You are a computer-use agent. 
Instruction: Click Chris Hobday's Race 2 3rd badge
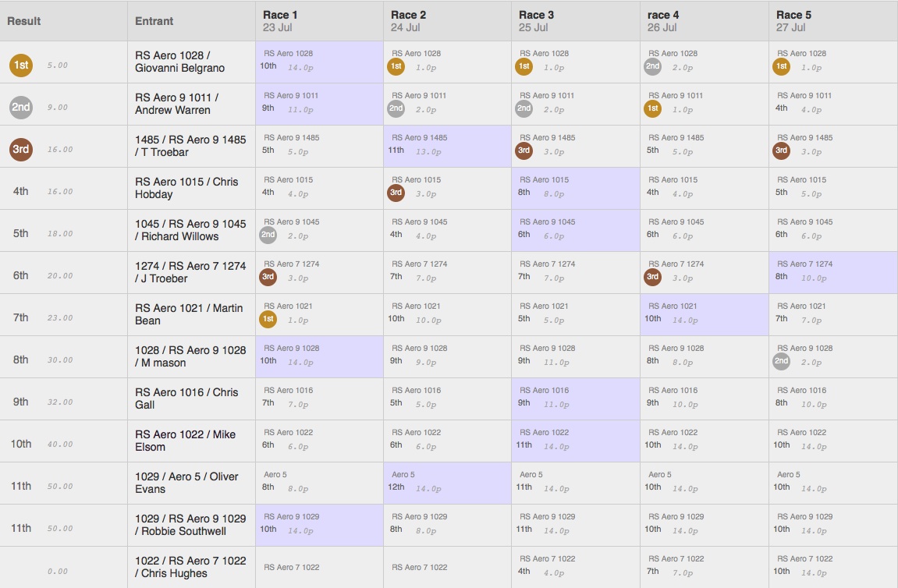pos(396,193)
